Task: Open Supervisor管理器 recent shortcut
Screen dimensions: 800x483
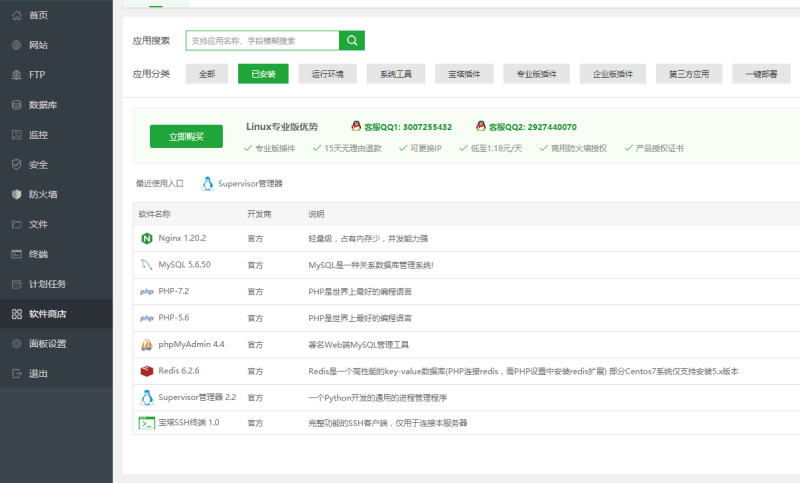Action: point(242,184)
